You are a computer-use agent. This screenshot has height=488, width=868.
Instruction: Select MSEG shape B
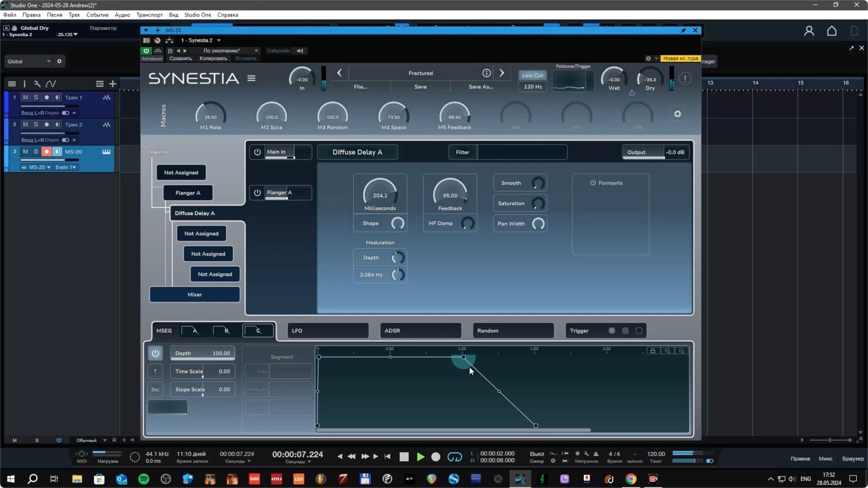[x=226, y=330]
